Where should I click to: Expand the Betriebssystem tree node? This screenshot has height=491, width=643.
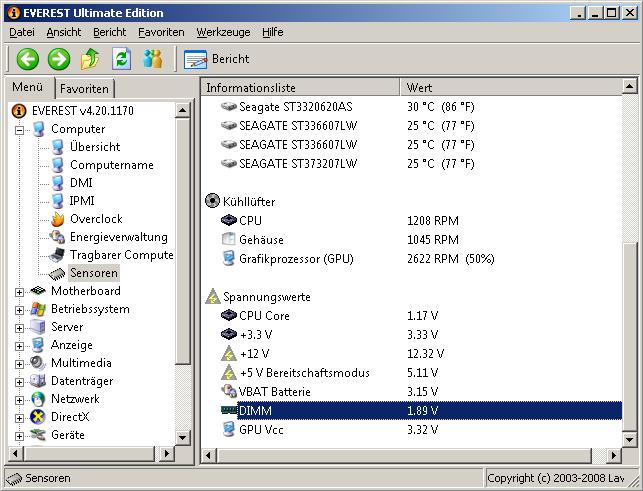pyautogui.click(x=19, y=310)
